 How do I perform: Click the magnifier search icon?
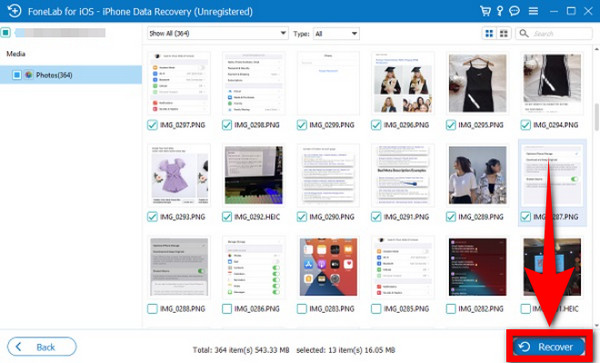coord(524,33)
